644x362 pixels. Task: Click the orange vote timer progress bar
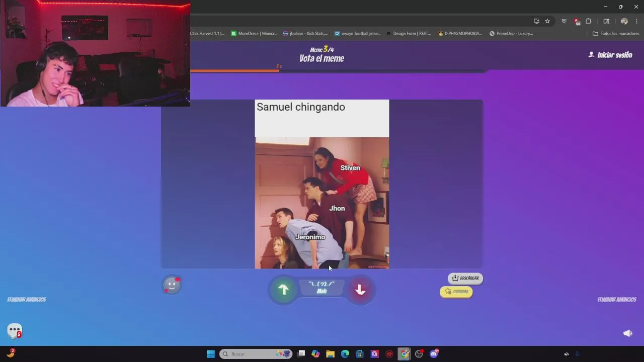click(x=234, y=71)
